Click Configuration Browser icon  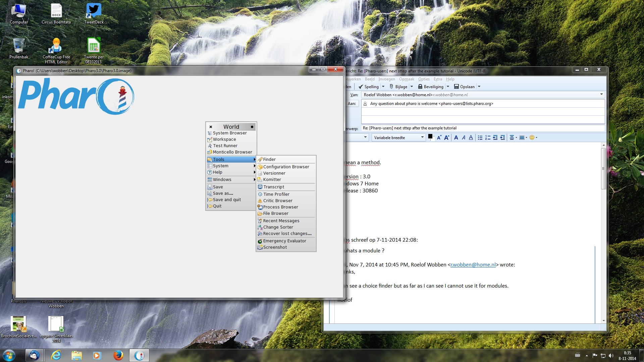pos(260,167)
